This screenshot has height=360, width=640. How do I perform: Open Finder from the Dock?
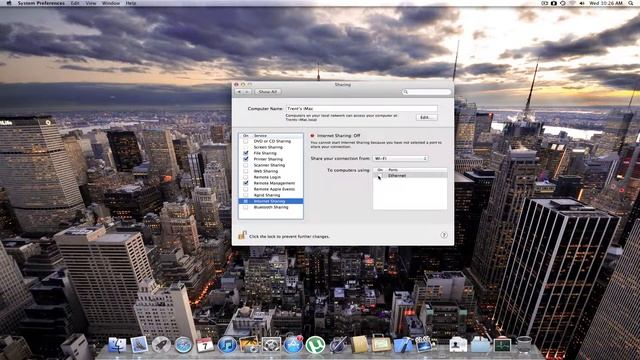117,345
